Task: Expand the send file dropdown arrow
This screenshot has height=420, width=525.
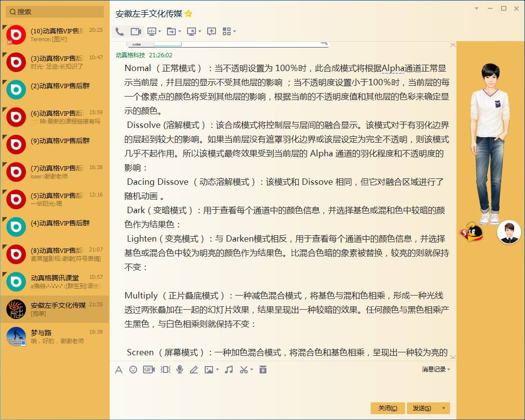Action: 180,31
